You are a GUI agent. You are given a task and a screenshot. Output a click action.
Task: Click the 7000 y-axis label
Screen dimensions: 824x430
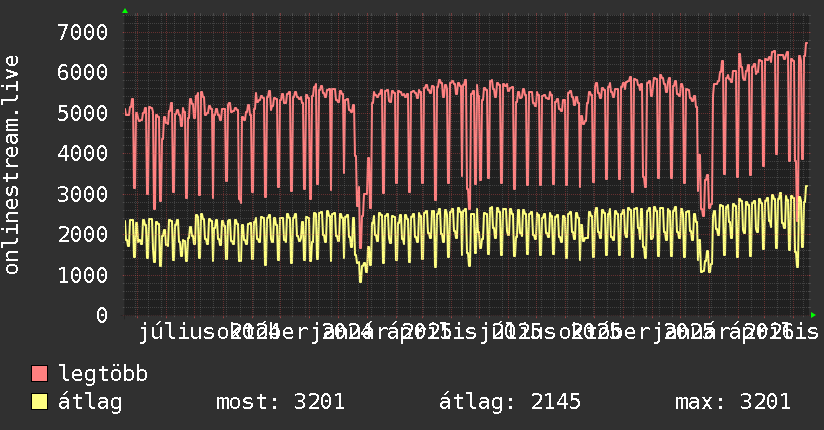coord(83,32)
